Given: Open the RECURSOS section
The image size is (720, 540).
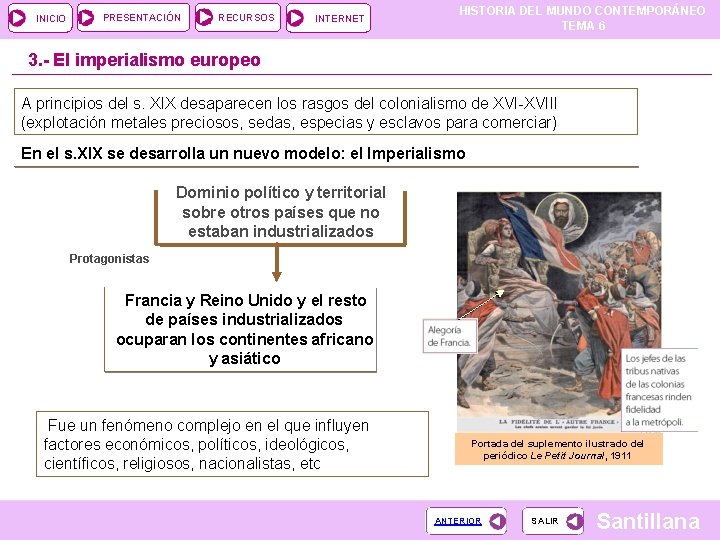Looking at the screenshot, I should tap(237, 17).
